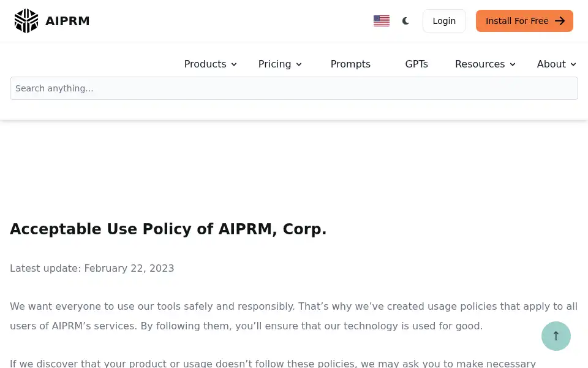Click the AIPRM cube logo icon
The image size is (588, 368).
26,21
